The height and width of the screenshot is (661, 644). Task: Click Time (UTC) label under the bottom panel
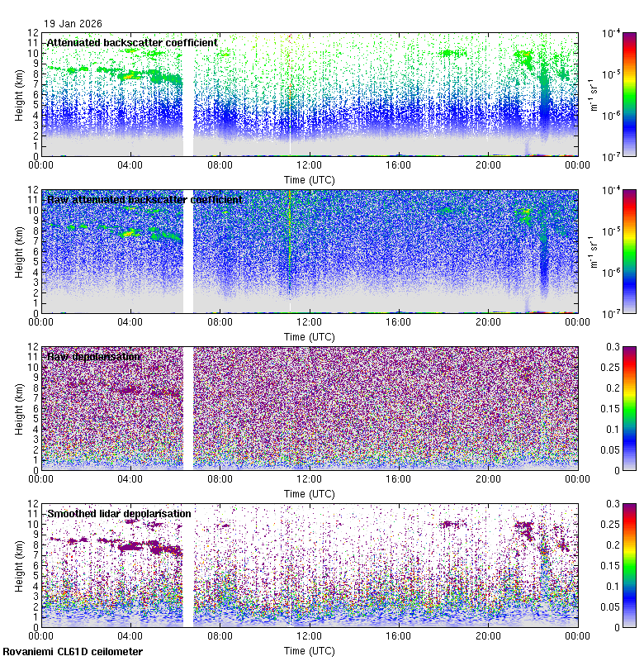pyautogui.click(x=310, y=651)
